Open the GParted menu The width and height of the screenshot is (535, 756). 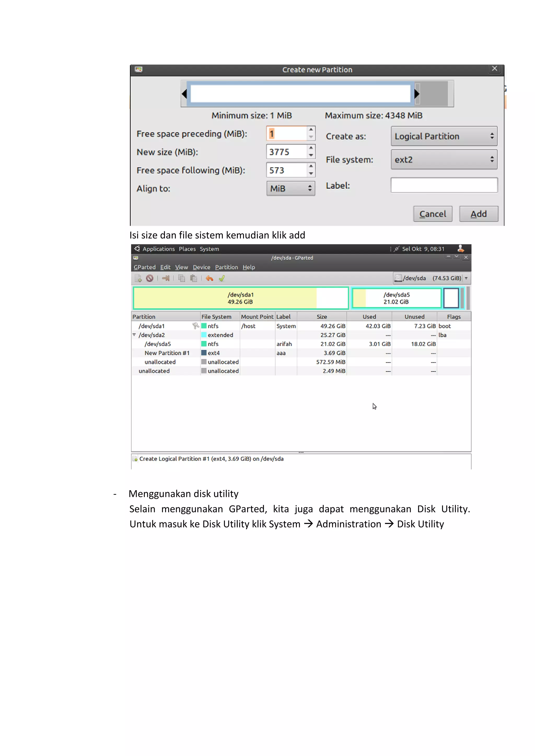[144, 267]
